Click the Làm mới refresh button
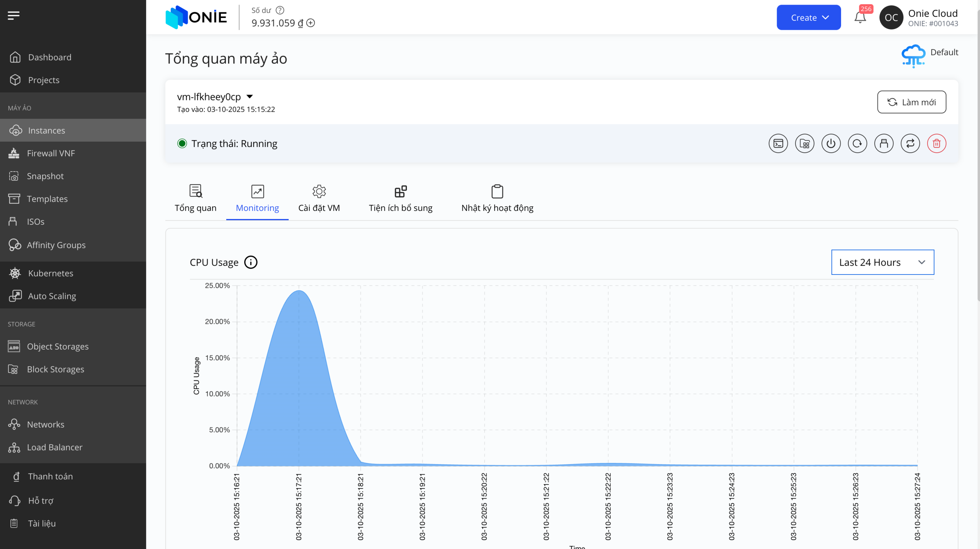The width and height of the screenshot is (980, 549). pos(911,102)
